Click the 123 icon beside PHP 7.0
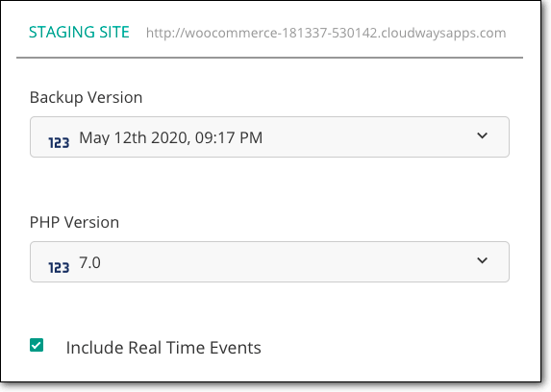The width and height of the screenshot is (551, 392). click(x=59, y=268)
